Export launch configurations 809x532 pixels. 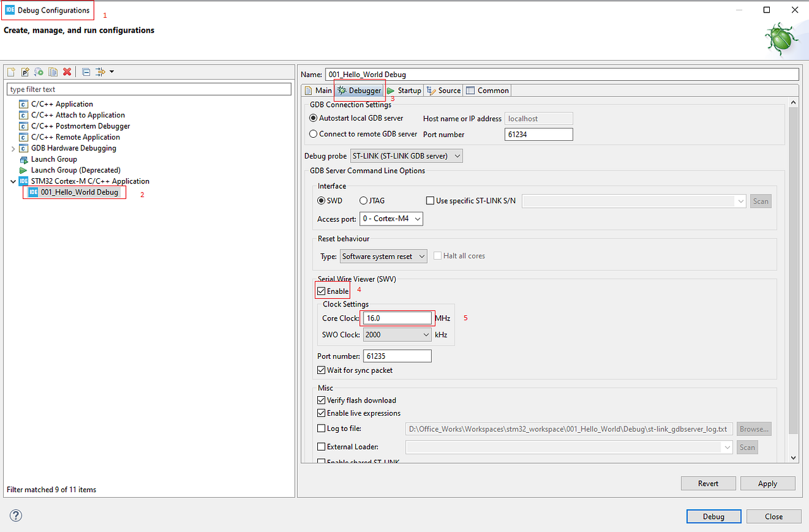pos(39,71)
